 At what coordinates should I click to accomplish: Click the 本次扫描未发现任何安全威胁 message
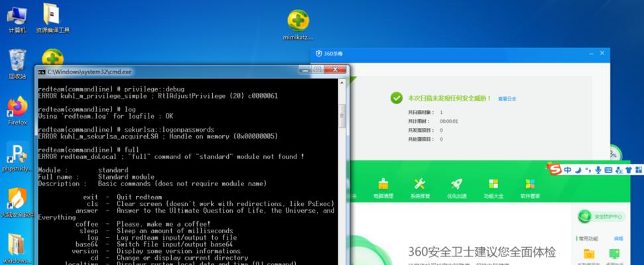450,99
